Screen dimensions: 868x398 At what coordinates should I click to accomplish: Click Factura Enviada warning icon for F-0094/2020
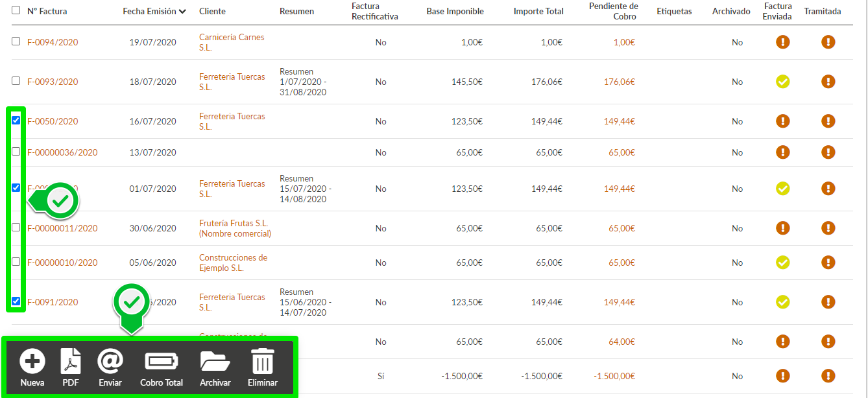tap(783, 42)
